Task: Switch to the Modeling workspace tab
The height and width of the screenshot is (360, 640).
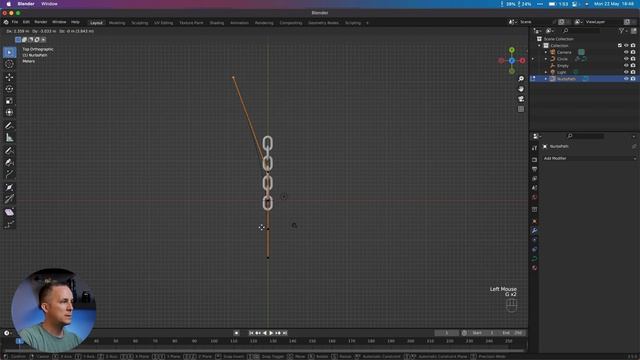Action: 117,23
